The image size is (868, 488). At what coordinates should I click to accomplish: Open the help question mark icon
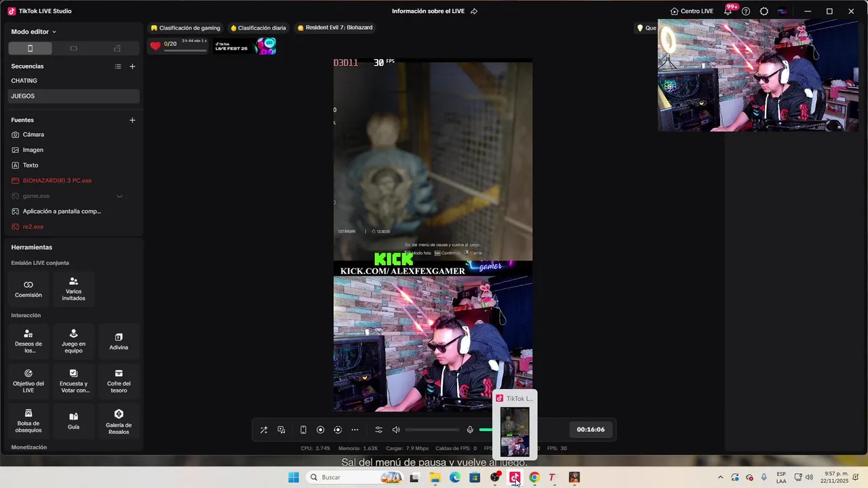746,11
